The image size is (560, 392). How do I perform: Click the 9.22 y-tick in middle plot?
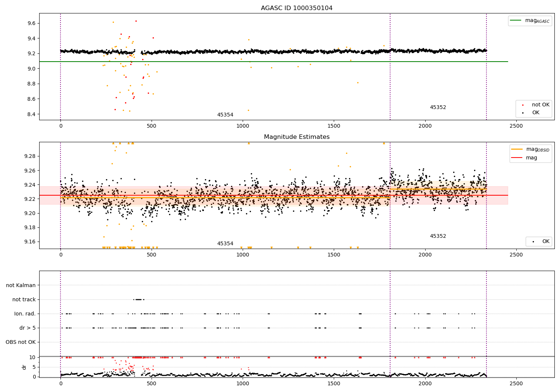[x=30, y=199]
